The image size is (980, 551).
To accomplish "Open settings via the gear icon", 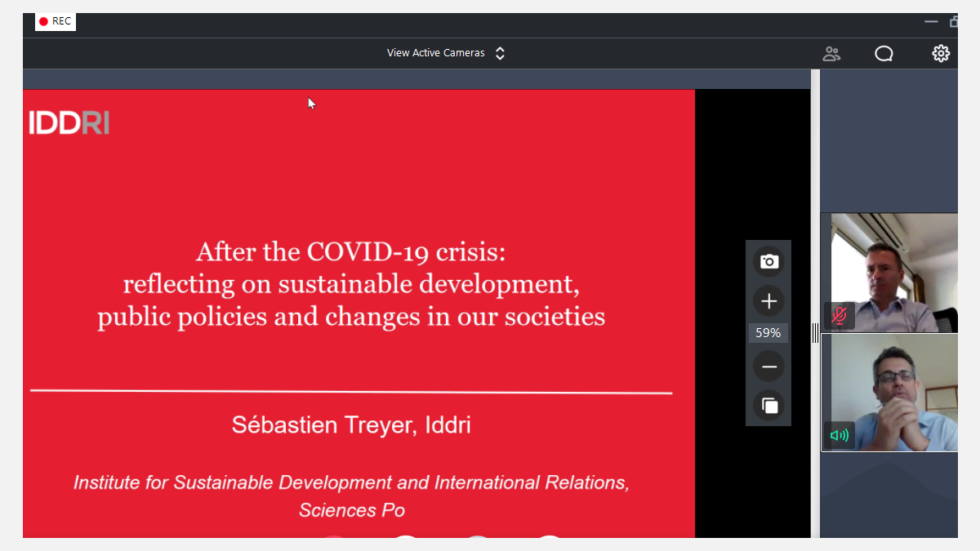I will click(x=941, y=54).
